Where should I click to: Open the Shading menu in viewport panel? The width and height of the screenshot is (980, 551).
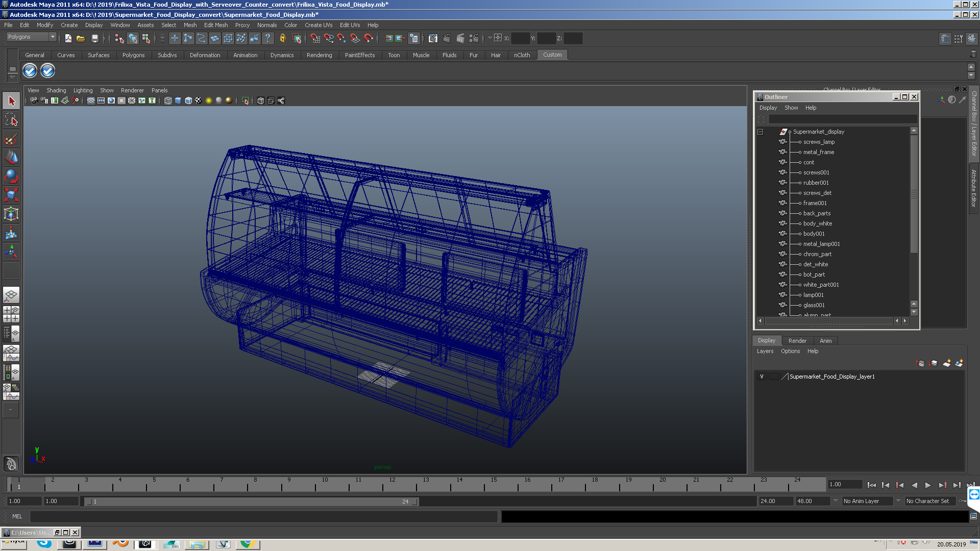[x=56, y=90]
